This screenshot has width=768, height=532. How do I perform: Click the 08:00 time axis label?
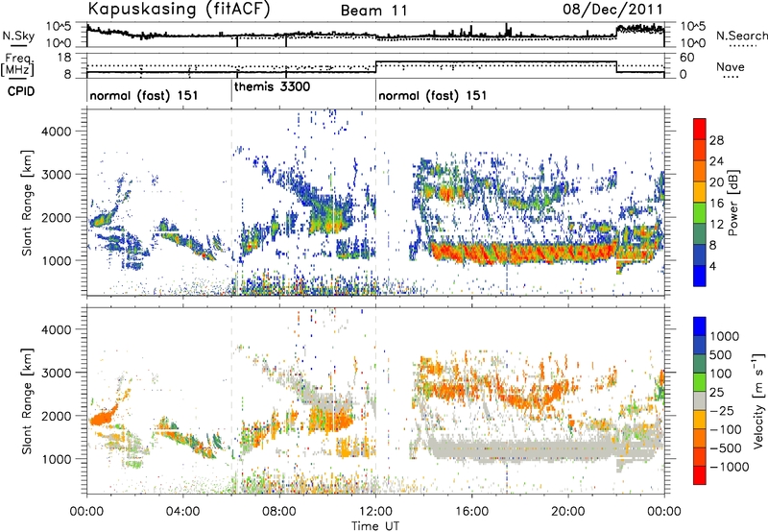279,512
